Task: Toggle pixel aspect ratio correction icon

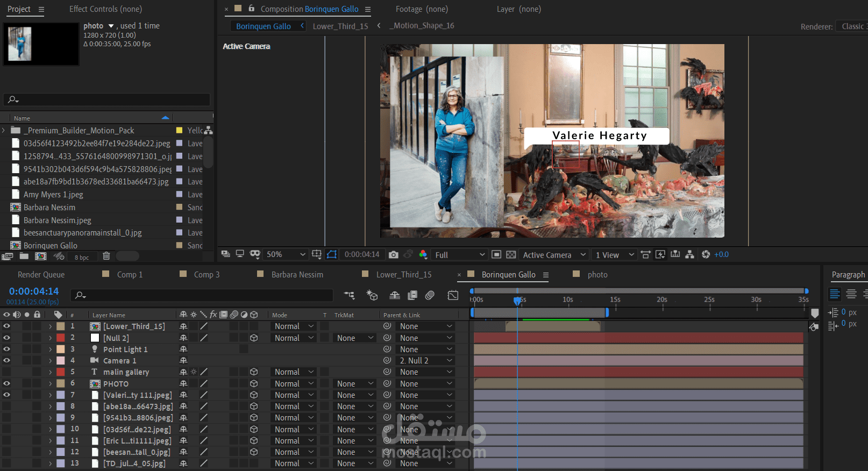Action: [x=646, y=254]
